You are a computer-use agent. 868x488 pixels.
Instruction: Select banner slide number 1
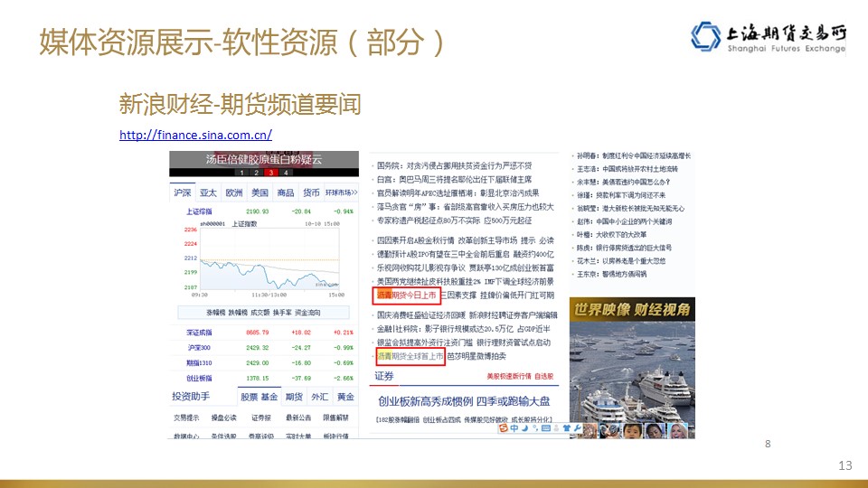pos(242,173)
